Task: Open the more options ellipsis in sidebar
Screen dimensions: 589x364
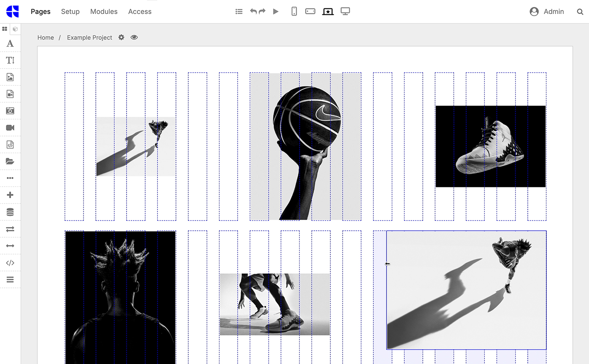Action: [x=10, y=178]
